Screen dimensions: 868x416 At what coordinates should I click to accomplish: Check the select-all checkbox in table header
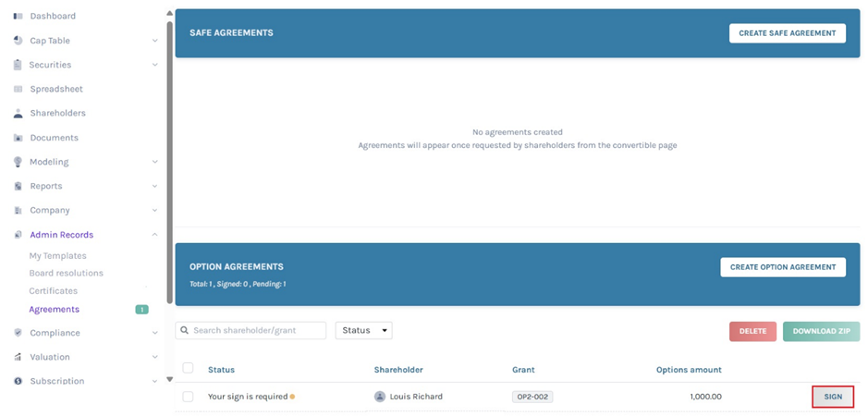click(189, 369)
